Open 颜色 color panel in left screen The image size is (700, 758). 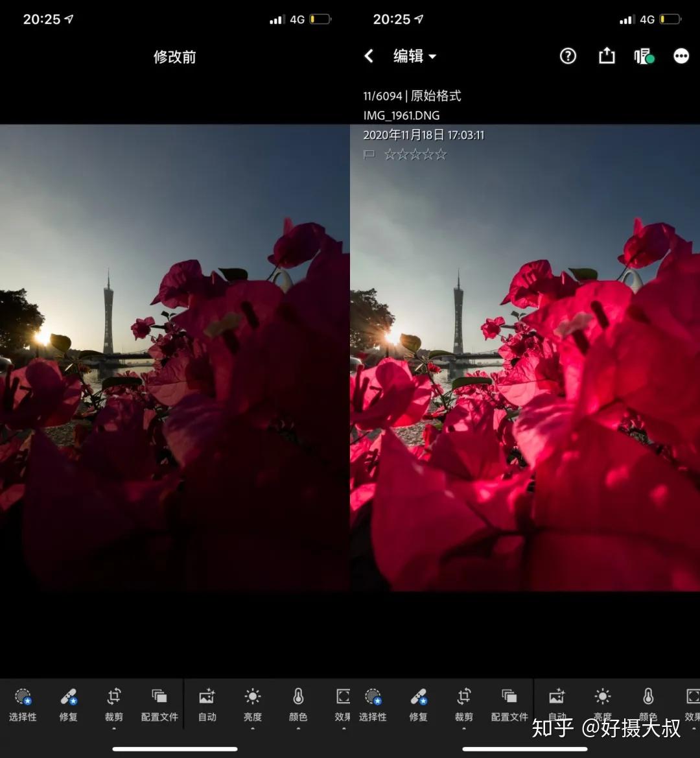click(x=298, y=705)
